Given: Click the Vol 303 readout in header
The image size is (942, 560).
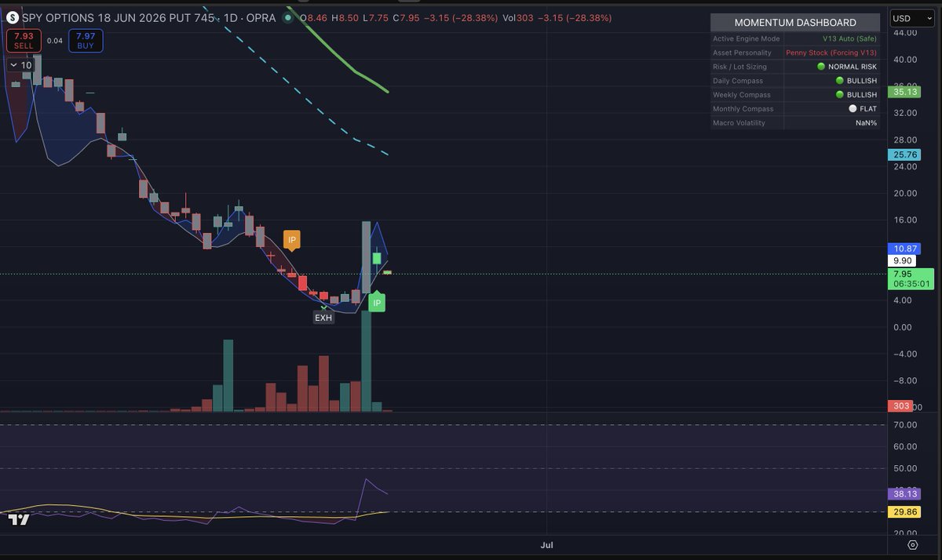Looking at the screenshot, I should (518, 17).
